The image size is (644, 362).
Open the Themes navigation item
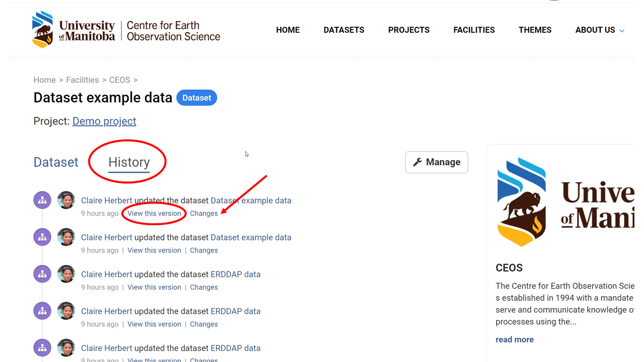pyautogui.click(x=535, y=30)
